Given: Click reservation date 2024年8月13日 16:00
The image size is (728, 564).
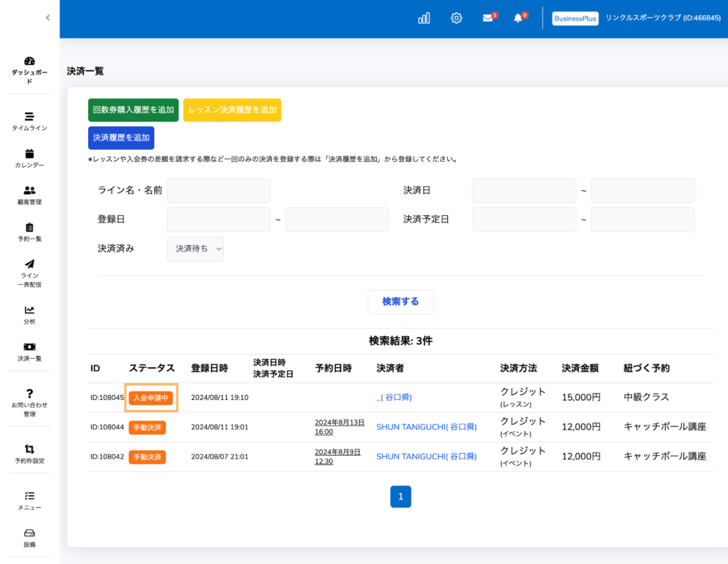Looking at the screenshot, I should coord(339,427).
